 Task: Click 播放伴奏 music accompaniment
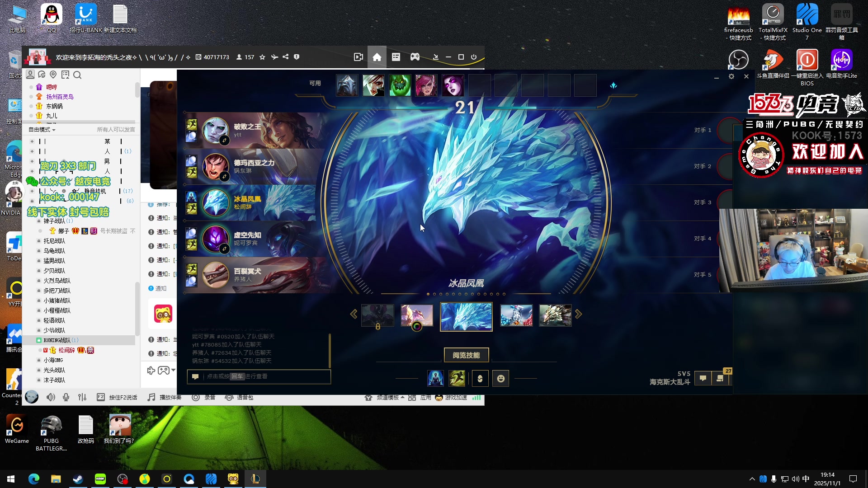[x=165, y=397]
